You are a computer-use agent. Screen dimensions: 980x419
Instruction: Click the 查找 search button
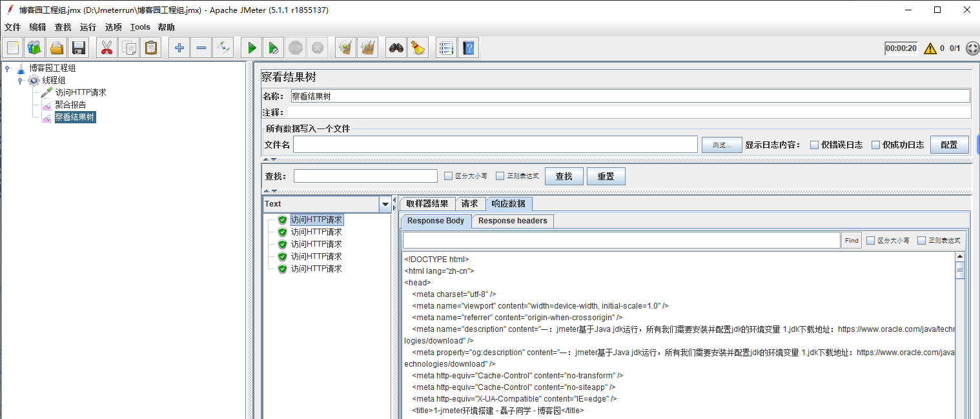[x=564, y=176]
